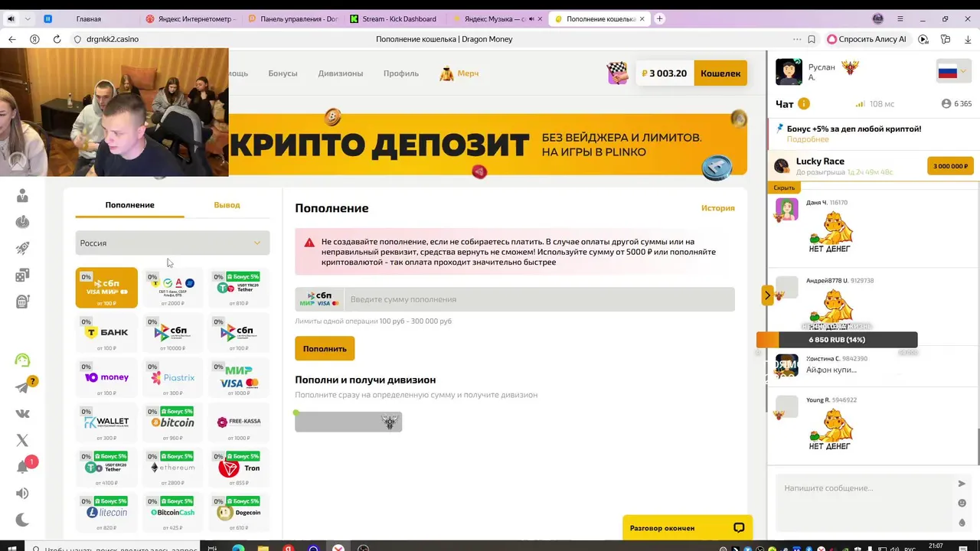Open the Дивизионы menu item
This screenshot has width=980, height=551.
341,73
